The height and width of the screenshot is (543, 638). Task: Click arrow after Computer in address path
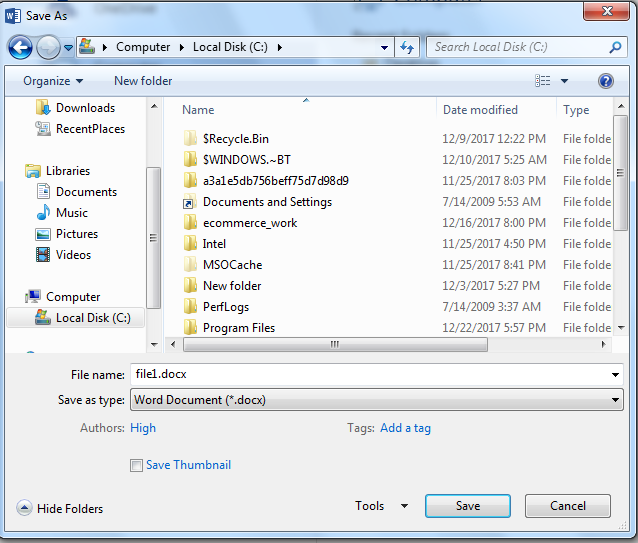(182, 48)
